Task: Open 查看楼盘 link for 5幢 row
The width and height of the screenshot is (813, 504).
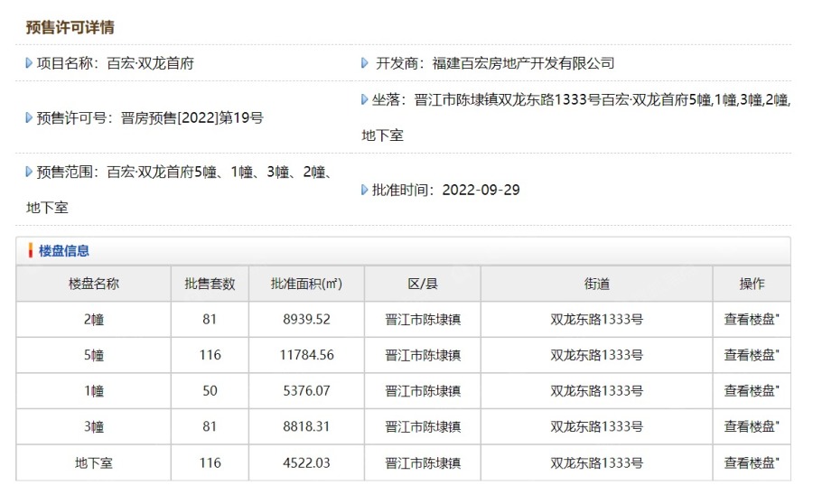Action: click(x=752, y=355)
